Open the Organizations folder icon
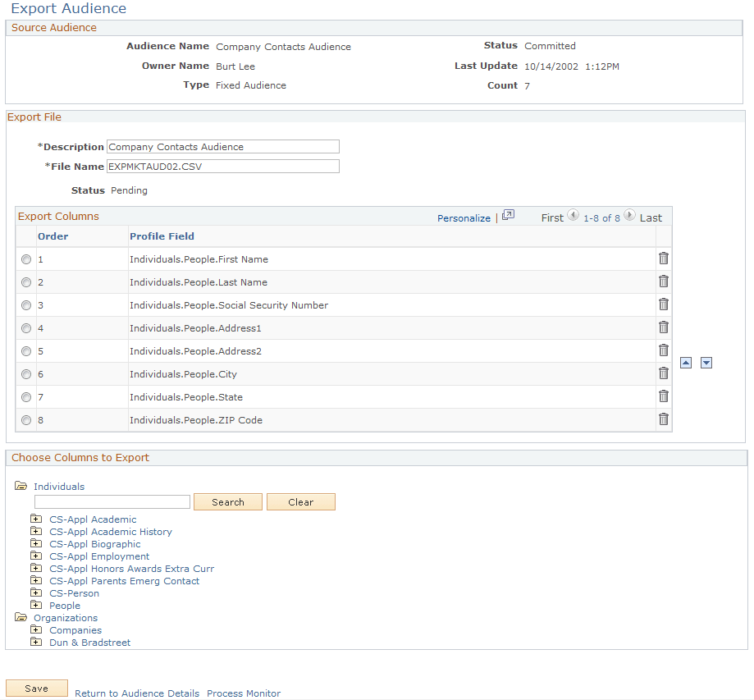This screenshot has width=754, height=700. click(x=21, y=617)
